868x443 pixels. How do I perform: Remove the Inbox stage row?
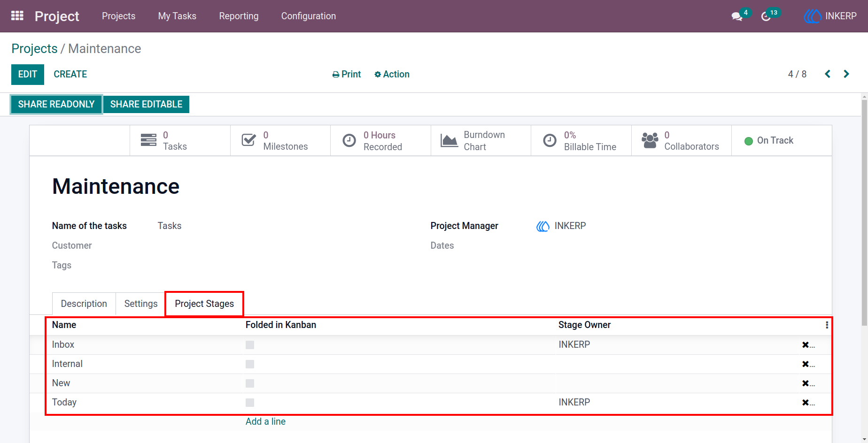(806, 345)
